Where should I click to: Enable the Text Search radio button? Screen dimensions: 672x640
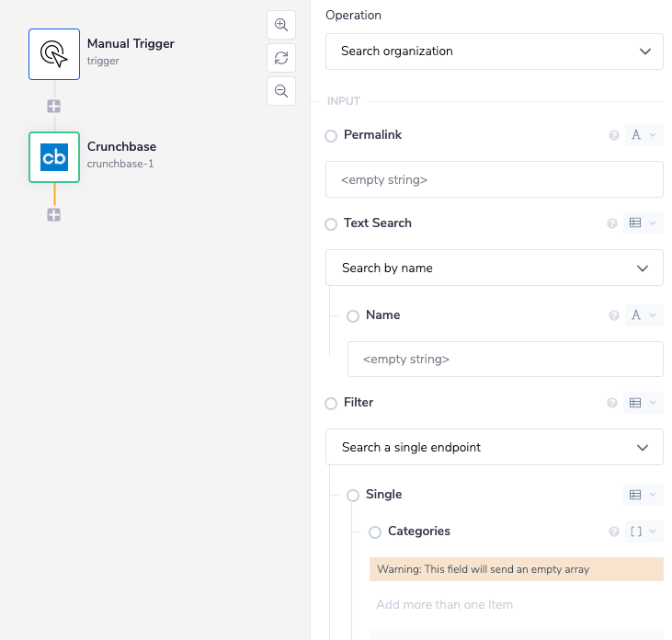tap(331, 224)
